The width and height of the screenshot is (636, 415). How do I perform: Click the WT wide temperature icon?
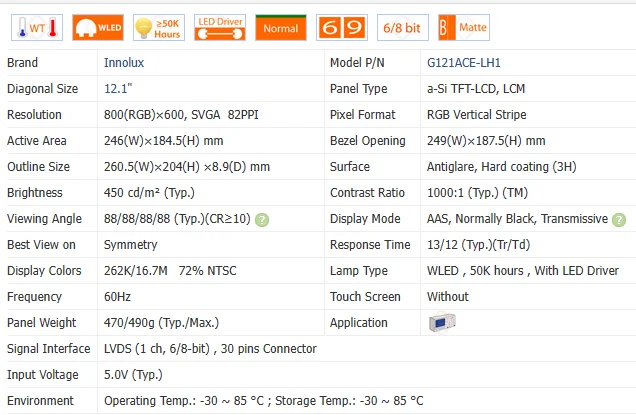click(x=37, y=28)
